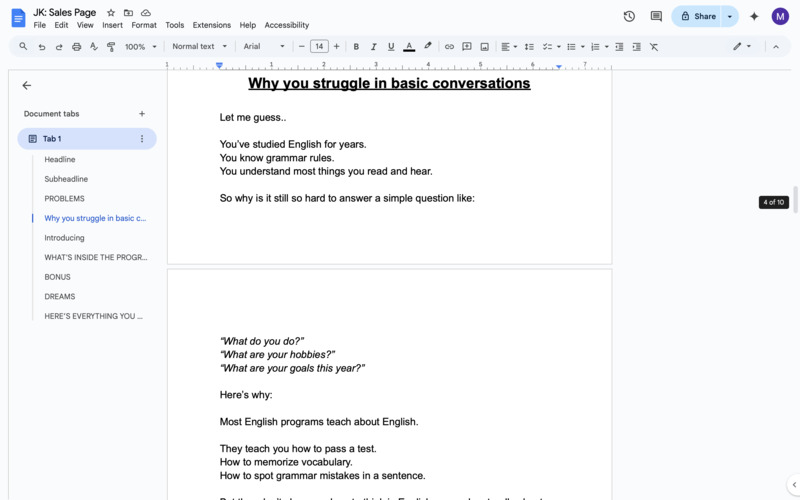This screenshot has height=500, width=800.
Task: Insert a link
Action: [449, 47]
